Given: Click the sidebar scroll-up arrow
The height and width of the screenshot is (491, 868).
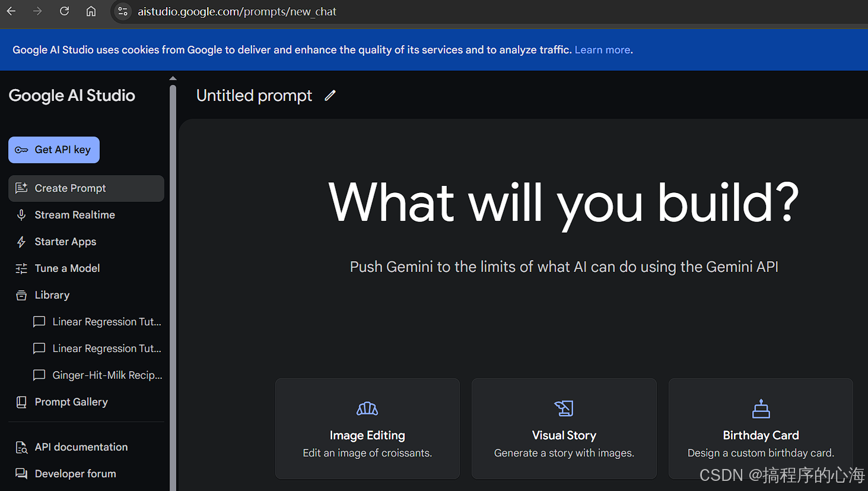Looking at the screenshot, I should point(173,78).
